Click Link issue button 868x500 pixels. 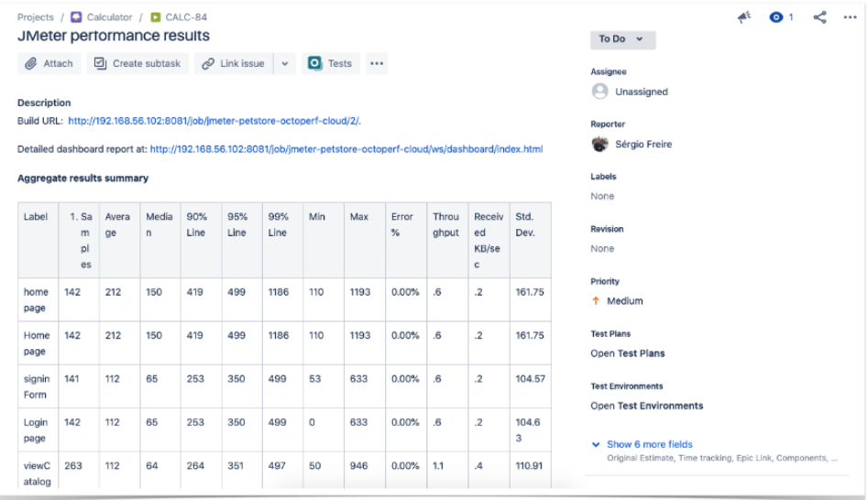[x=234, y=63]
